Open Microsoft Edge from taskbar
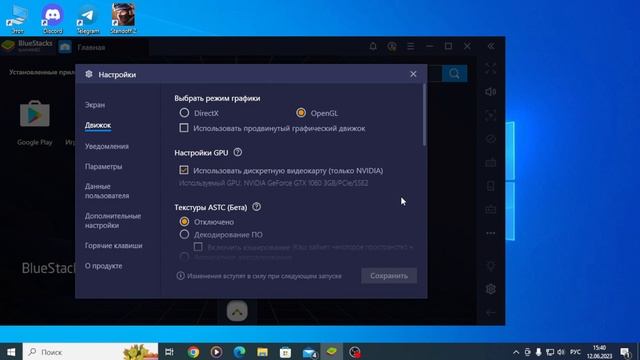Screen dimensions: 640x360 pyautogui.click(x=240, y=352)
